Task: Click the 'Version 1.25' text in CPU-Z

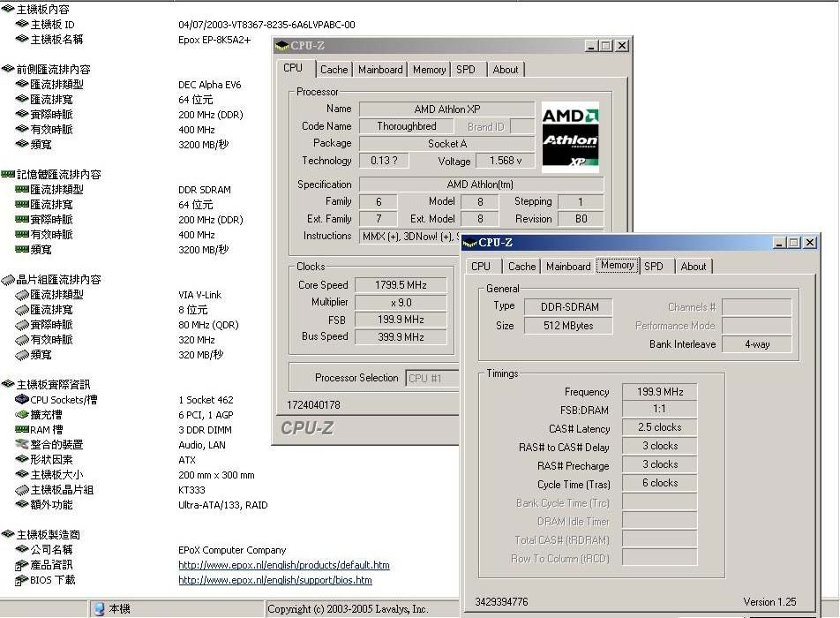Action: coord(769,602)
